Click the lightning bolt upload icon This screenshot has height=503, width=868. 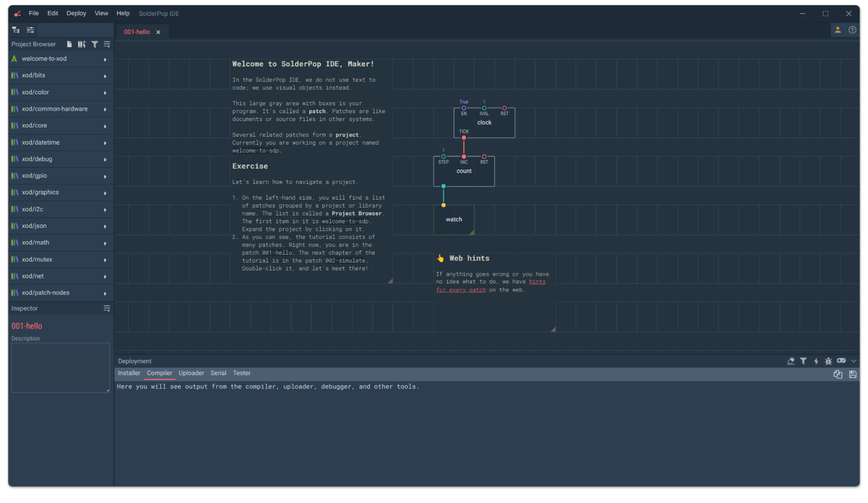click(x=816, y=361)
